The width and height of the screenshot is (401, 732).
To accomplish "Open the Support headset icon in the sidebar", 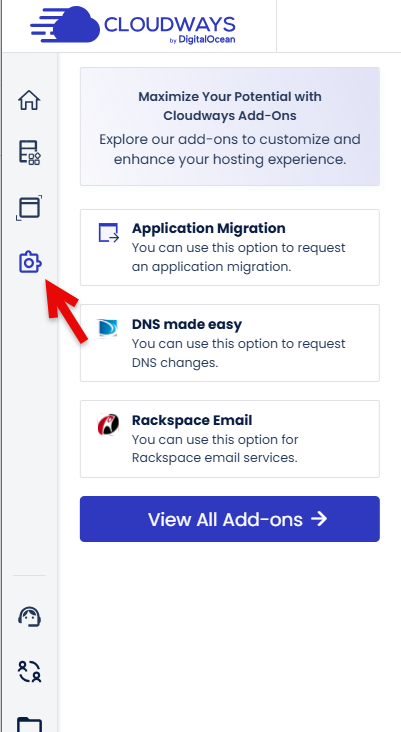I will [x=29, y=616].
